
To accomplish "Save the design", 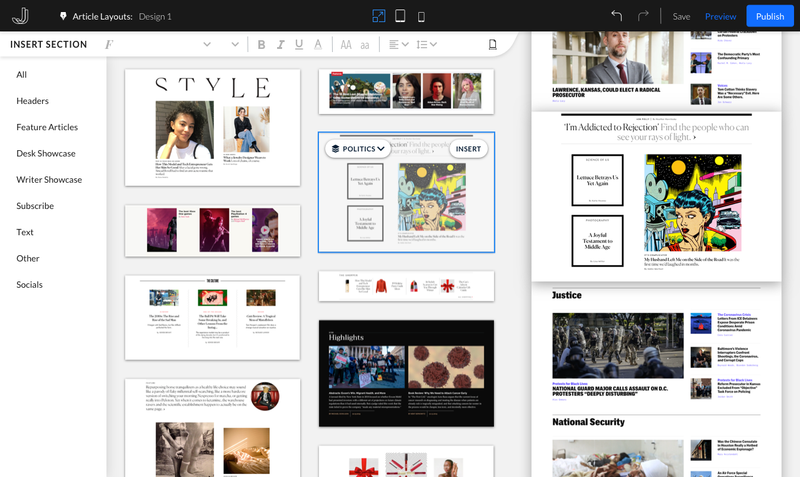I will tap(681, 16).
